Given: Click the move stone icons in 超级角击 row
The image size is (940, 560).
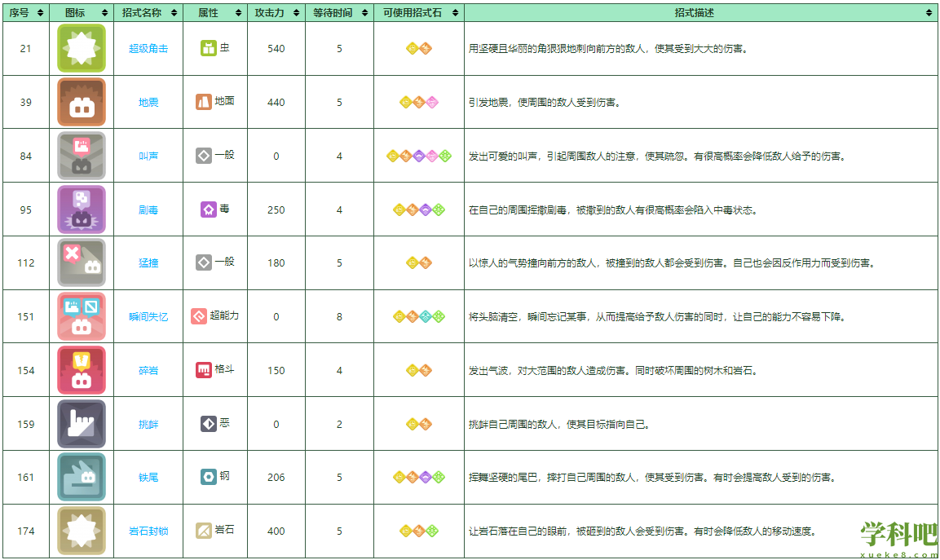Looking at the screenshot, I should point(418,49).
